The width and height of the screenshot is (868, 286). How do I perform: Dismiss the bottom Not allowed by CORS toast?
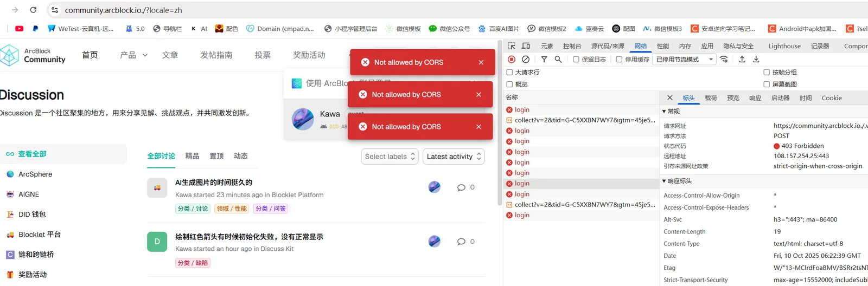point(478,127)
